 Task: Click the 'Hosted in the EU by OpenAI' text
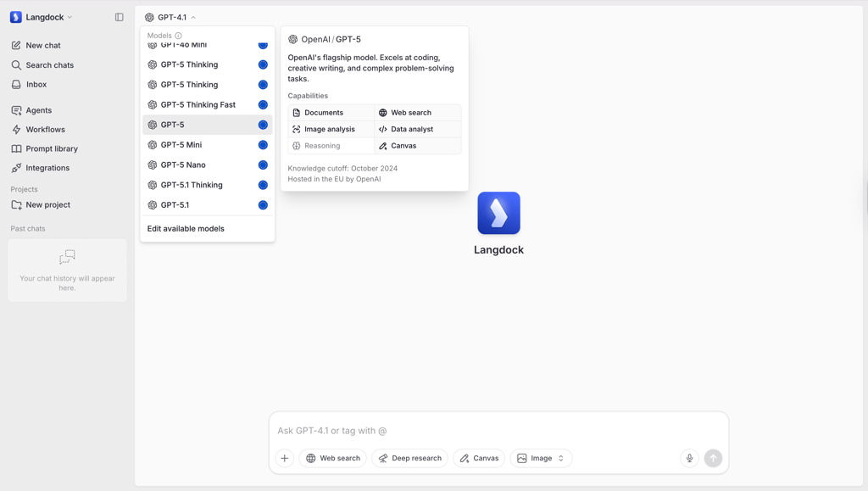pos(334,179)
